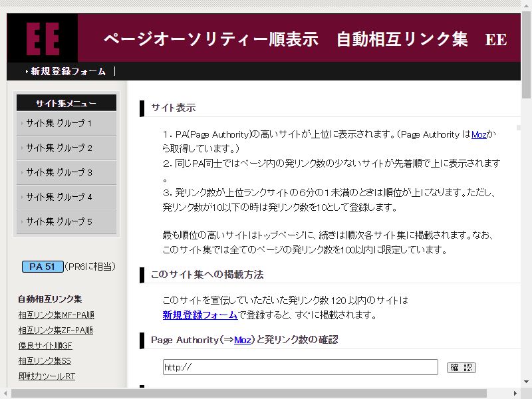Open 相互リンク集MF-PA順 link
532x399 pixels.
click(x=57, y=315)
